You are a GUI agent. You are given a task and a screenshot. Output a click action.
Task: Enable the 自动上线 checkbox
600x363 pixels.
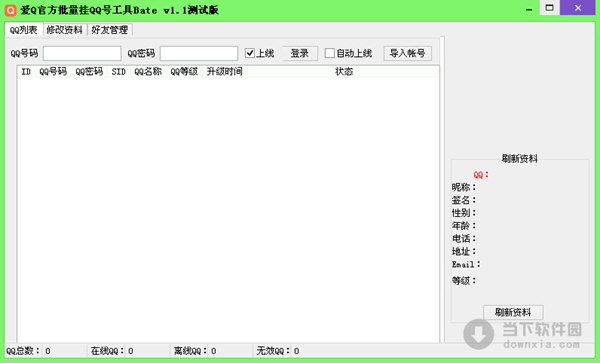[x=329, y=53]
